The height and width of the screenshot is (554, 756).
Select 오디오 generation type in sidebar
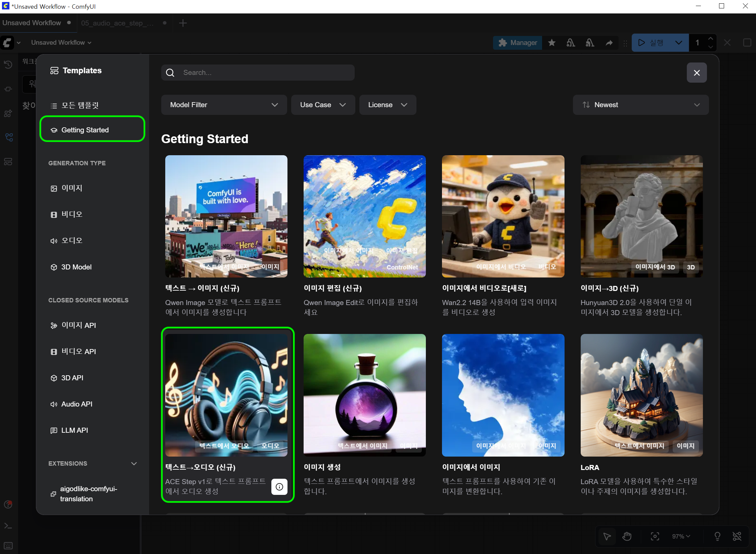72,241
